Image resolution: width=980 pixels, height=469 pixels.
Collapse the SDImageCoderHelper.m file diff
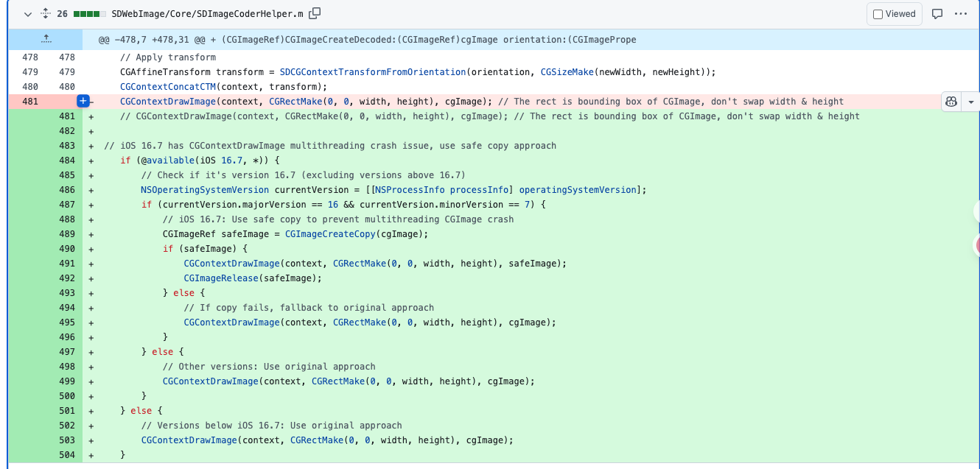(28, 14)
